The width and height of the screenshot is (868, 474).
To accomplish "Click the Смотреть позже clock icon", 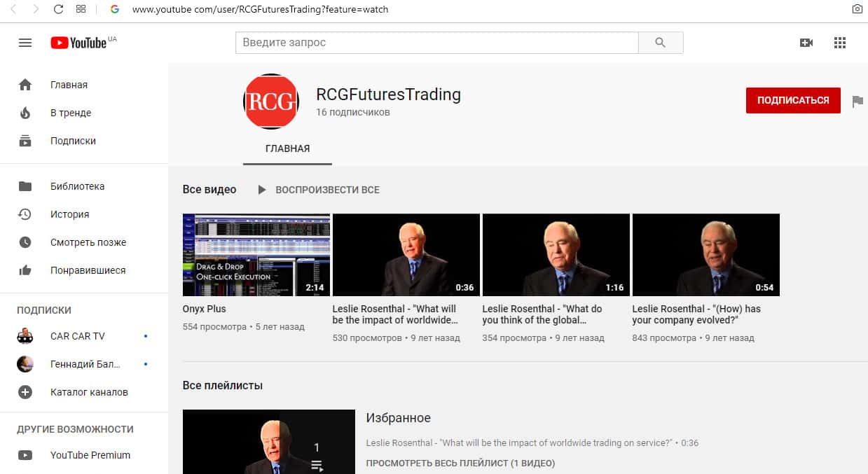I will tap(25, 242).
